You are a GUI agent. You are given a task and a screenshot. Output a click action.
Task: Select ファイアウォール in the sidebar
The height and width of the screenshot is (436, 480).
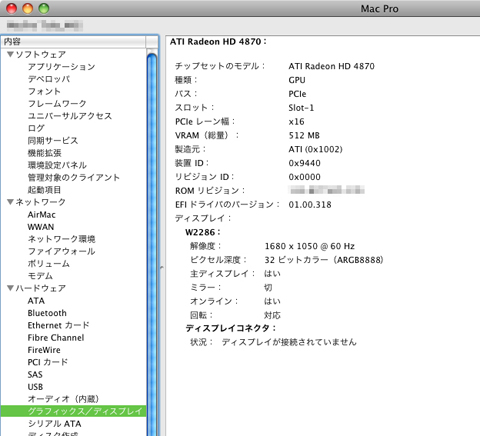coord(62,251)
